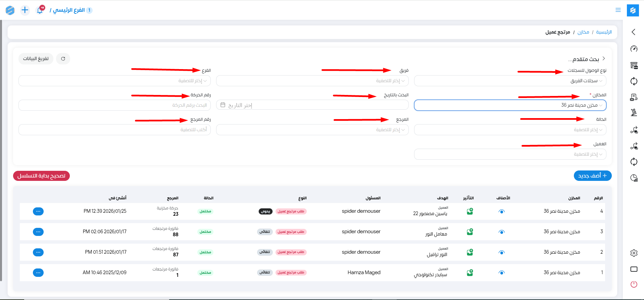Open the dashboard speedometer icon in sidebar
This screenshot has width=644, height=300.
click(634, 49)
